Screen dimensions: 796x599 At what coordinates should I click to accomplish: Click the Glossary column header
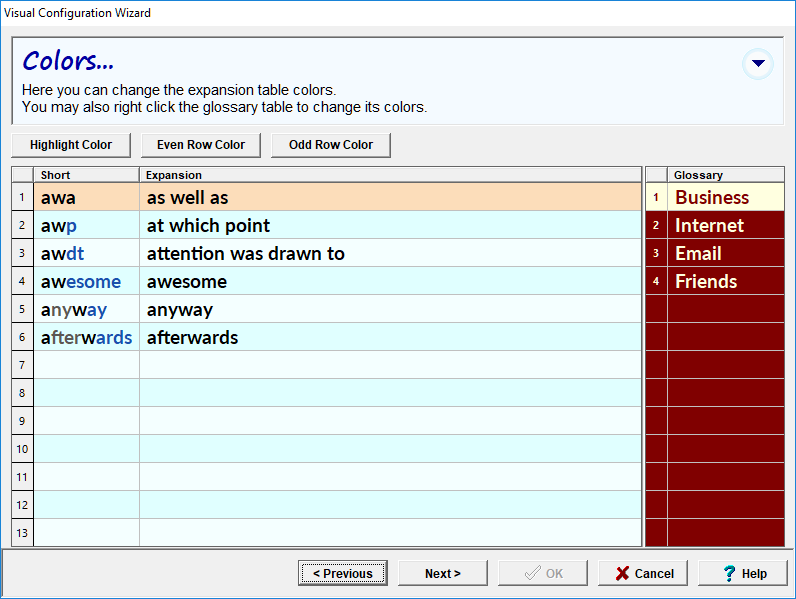[725, 175]
